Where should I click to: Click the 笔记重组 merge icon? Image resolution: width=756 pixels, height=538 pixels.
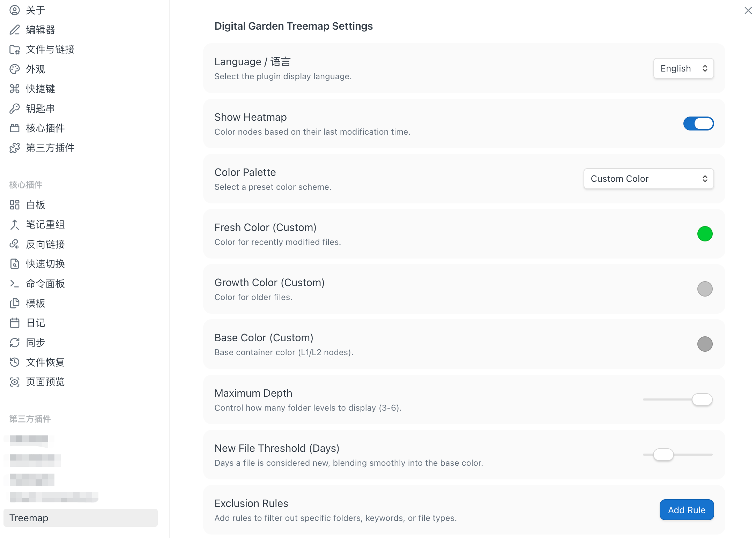[15, 224]
